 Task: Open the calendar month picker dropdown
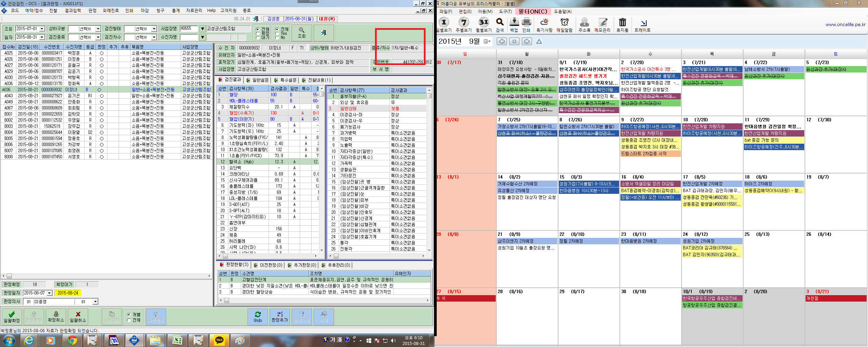487,41
